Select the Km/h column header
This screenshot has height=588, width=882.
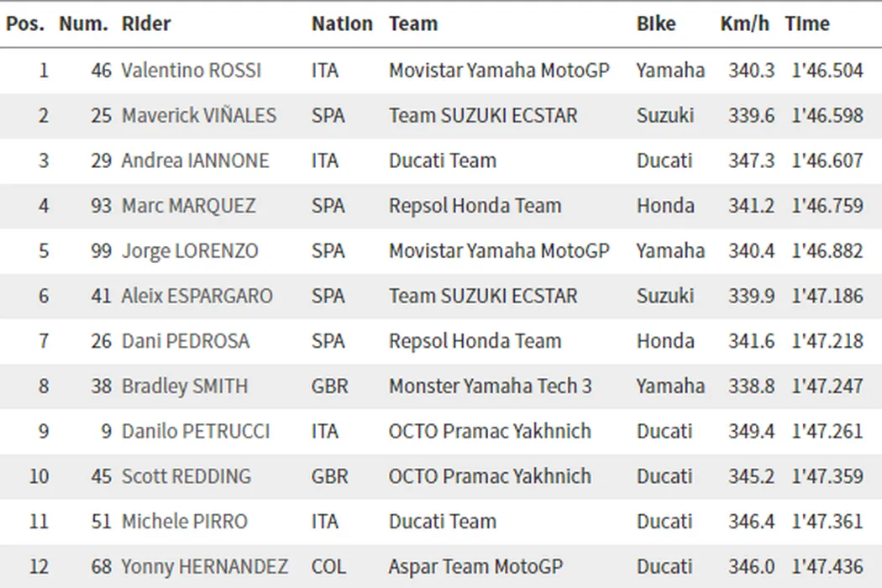click(x=744, y=24)
